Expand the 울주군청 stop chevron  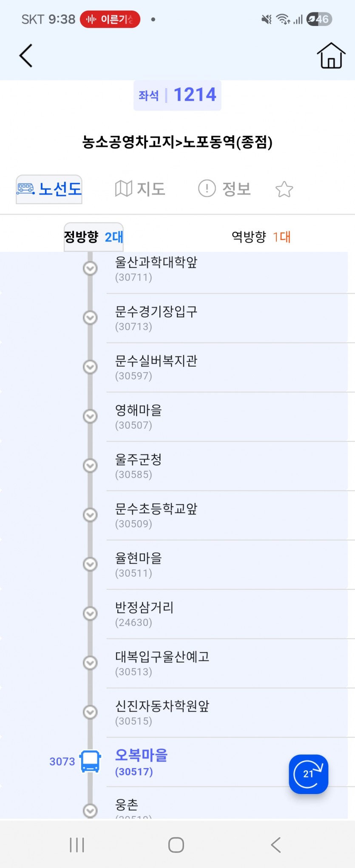(90, 466)
